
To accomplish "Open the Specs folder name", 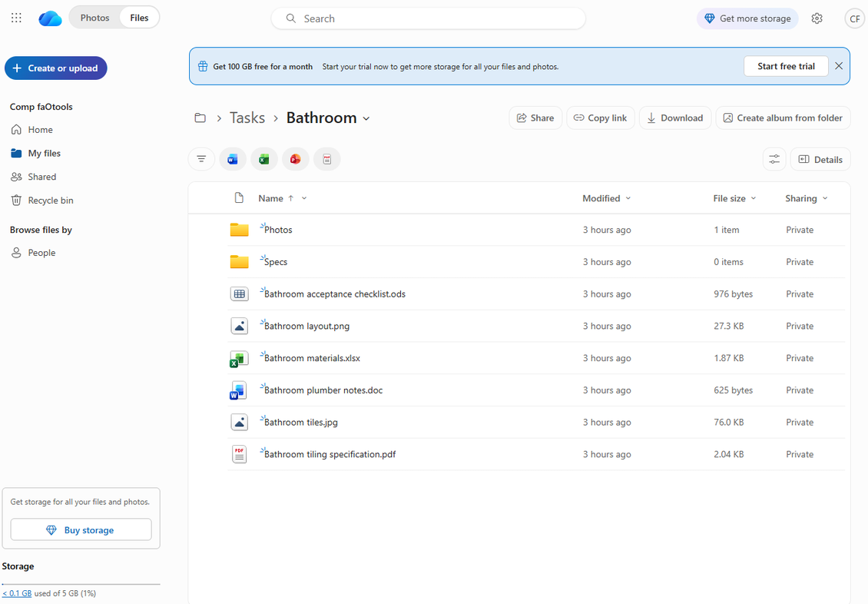I will click(x=276, y=262).
